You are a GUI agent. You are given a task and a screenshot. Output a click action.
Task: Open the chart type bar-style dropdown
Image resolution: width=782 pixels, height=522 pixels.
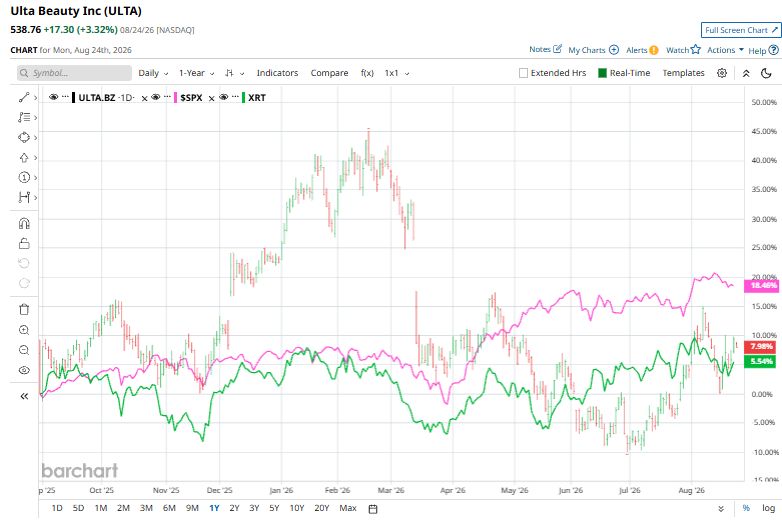click(x=234, y=73)
